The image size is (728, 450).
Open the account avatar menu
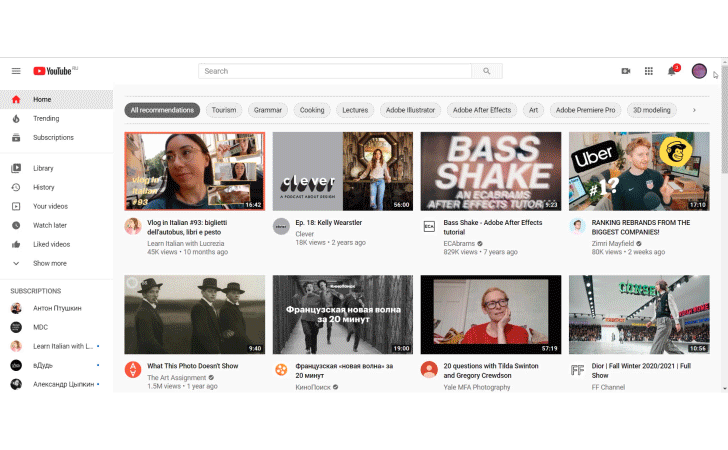[x=699, y=71]
